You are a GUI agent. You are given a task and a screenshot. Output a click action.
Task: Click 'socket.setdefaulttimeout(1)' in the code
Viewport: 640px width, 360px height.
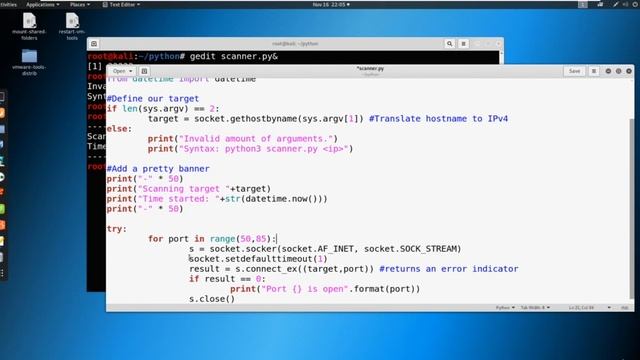[x=258, y=259]
